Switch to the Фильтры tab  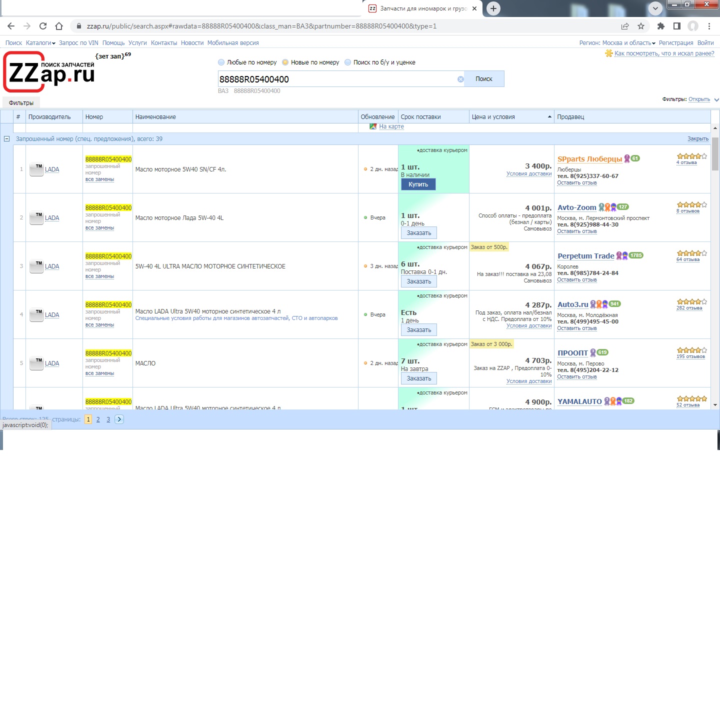21,103
